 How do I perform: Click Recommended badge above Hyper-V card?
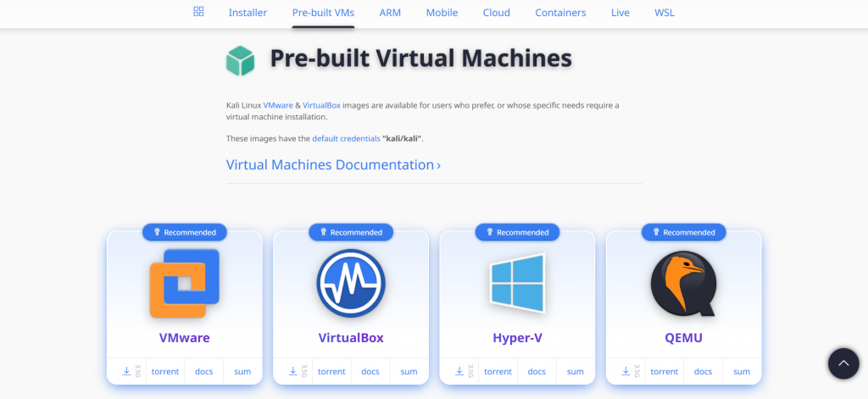tap(518, 232)
